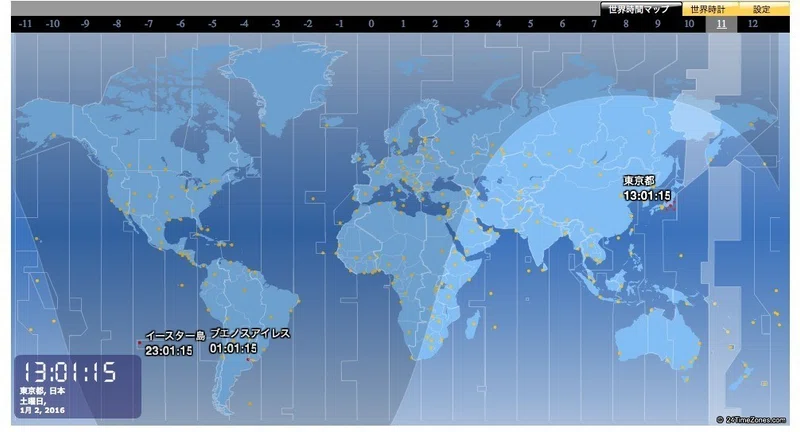The image size is (800, 432).
Task: Select the 5 time zone column header
Action: coord(530,24)
